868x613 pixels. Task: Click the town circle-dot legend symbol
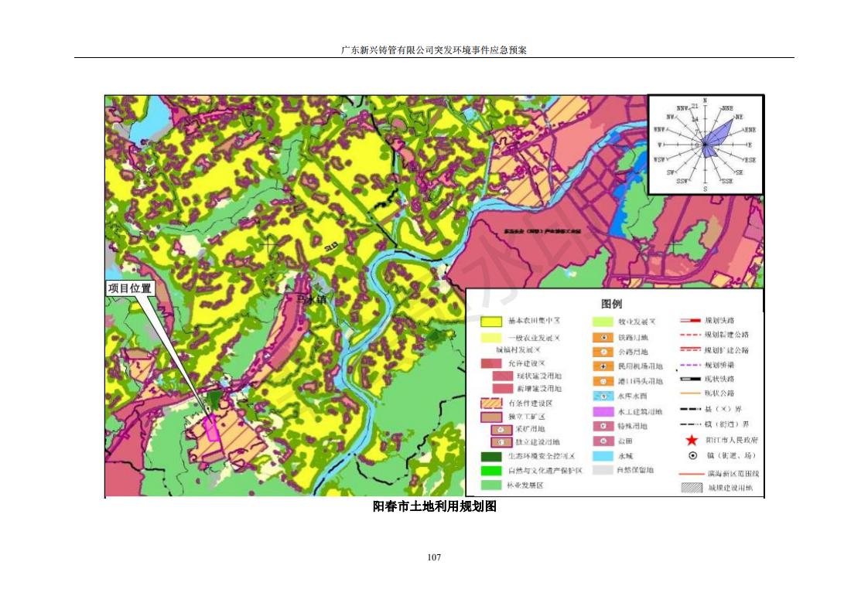(x=692, y=455)
